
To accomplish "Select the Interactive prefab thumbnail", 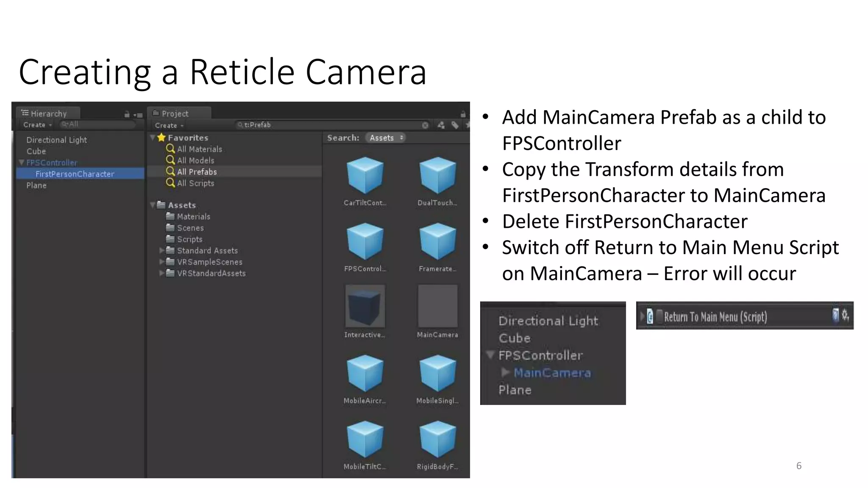I will (365, 306).
